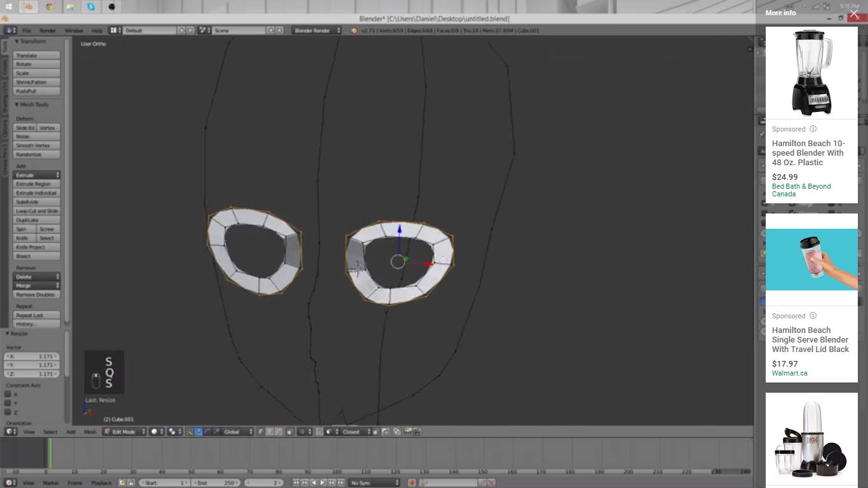The image size is (868, 488).
Task: Click the Rotate transform button
Action: 37,64
